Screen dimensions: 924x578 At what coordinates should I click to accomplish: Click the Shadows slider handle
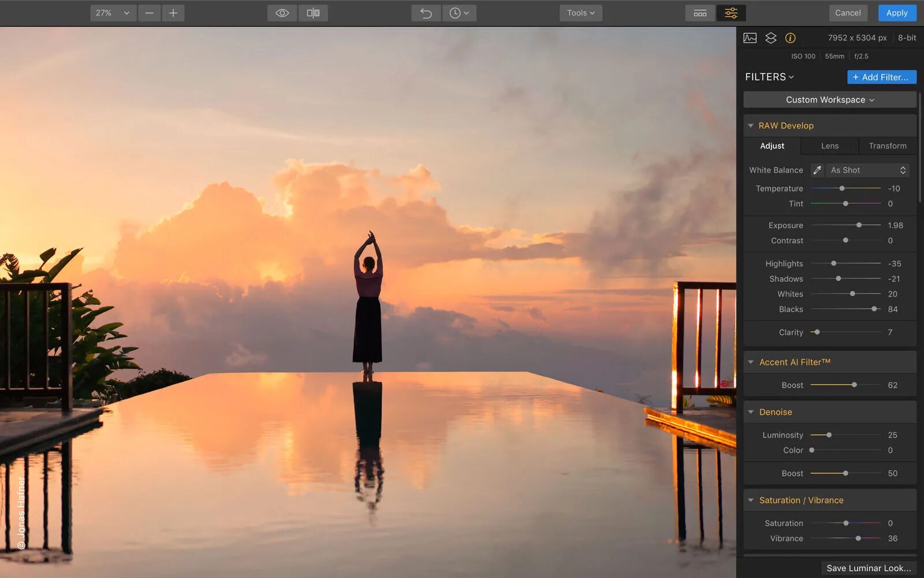click(x=838, y=279)
